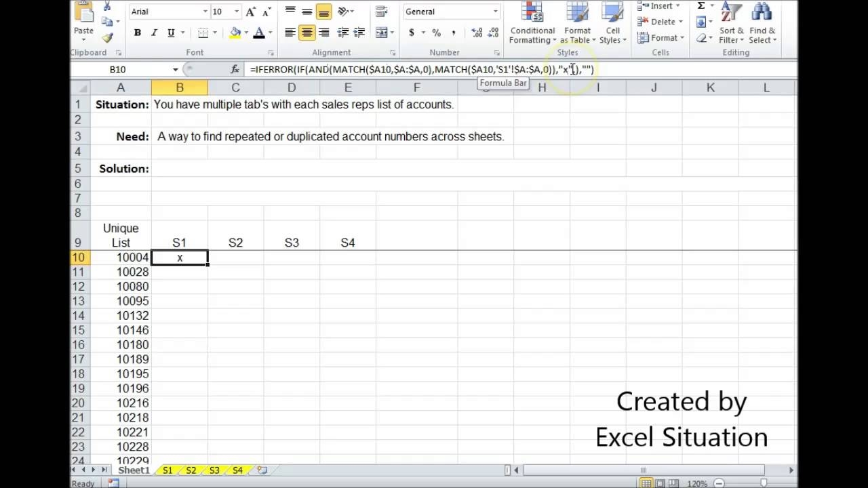Toggle Center horizontal alignment
Screen dimensions: 868x488
pos(307,33)
